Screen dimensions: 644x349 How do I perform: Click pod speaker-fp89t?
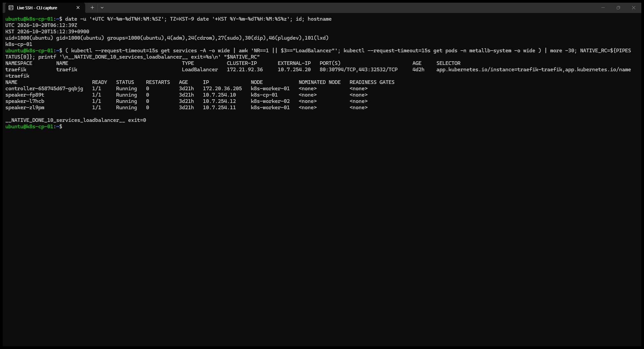25,95
